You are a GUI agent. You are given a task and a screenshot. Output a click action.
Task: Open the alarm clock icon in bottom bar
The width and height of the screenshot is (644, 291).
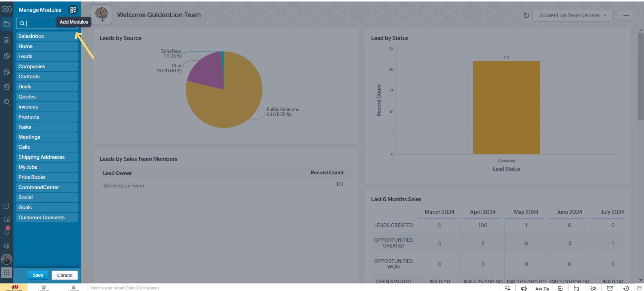[x=610, y=288]
